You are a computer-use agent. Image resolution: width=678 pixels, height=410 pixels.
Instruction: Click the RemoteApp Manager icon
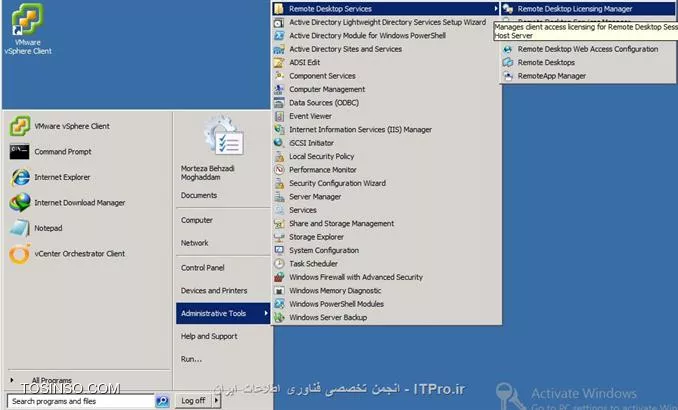tap(508, 76)
